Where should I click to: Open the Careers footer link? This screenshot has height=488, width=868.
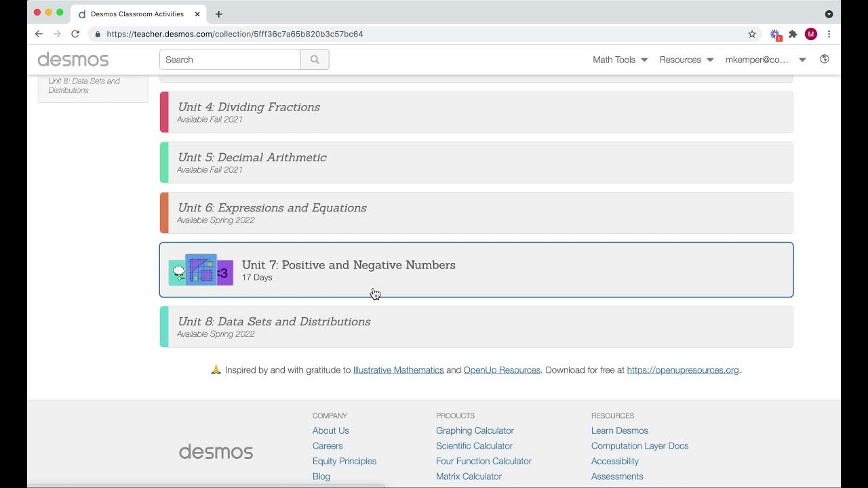coord(328,446)
